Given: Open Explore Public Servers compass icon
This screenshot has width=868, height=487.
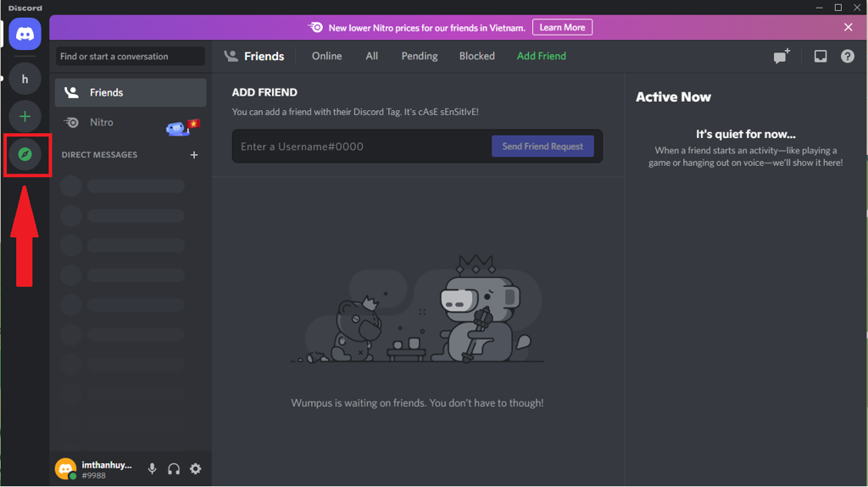Looking at the screenshot, I should [x=25, y=154].
